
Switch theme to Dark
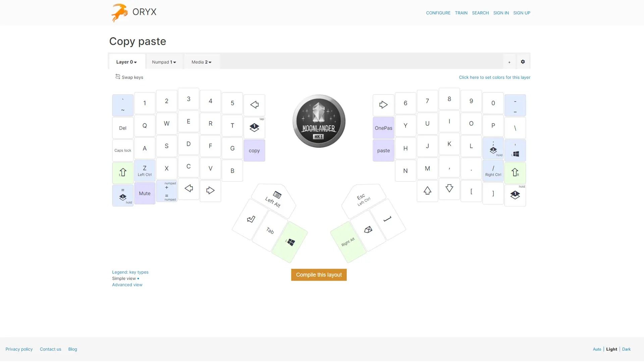coord(626,349)
